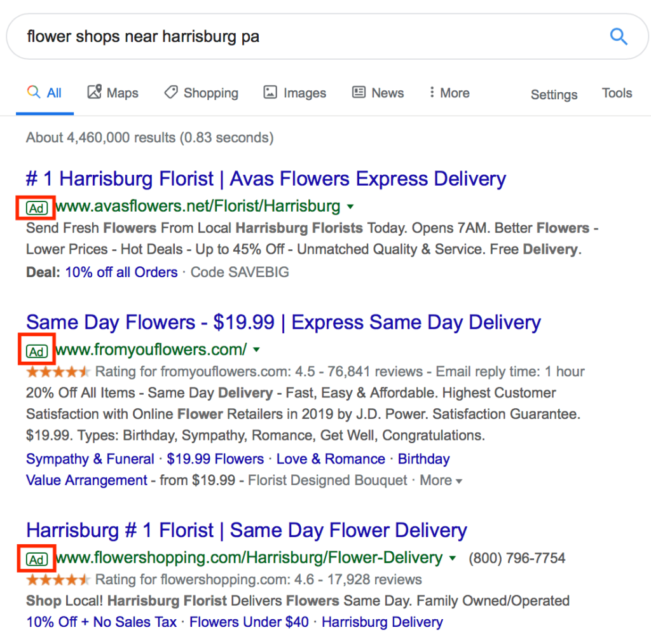Click the Ad badge next to fromyouflowers.com
This screenshot has width=651, height=644.
tap(36, 351)
